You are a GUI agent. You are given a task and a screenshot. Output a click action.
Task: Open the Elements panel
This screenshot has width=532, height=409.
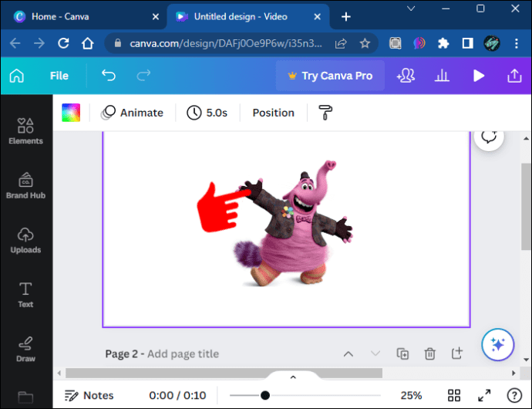[x=25, y=131]
